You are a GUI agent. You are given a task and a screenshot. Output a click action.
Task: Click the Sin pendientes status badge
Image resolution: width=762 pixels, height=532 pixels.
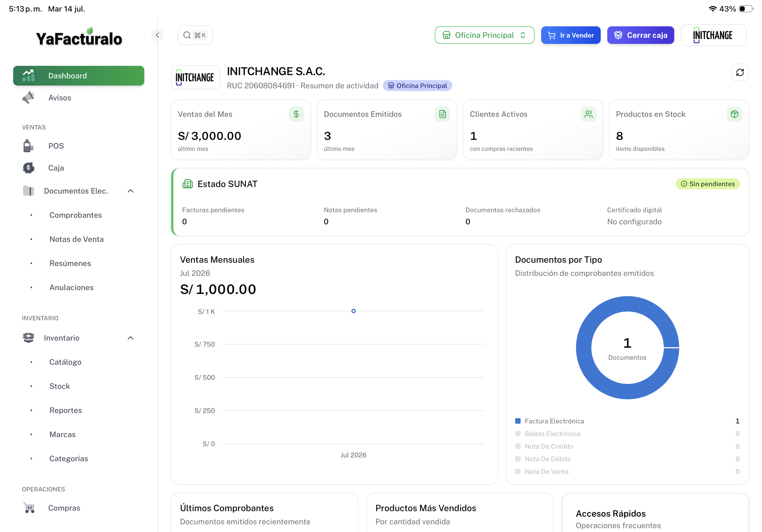pos(707,184)
